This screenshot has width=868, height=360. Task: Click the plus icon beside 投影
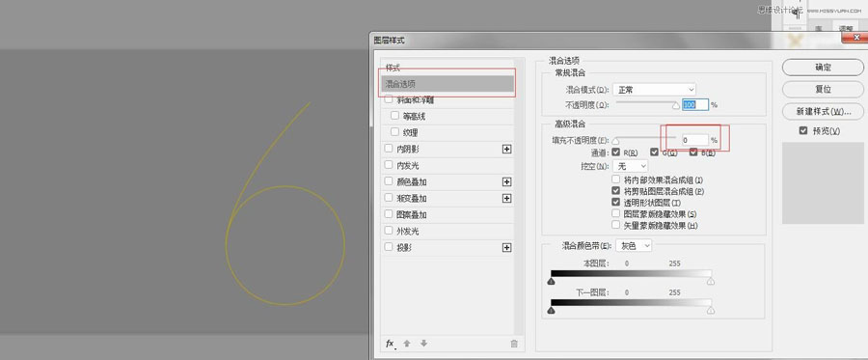(506, 248)
